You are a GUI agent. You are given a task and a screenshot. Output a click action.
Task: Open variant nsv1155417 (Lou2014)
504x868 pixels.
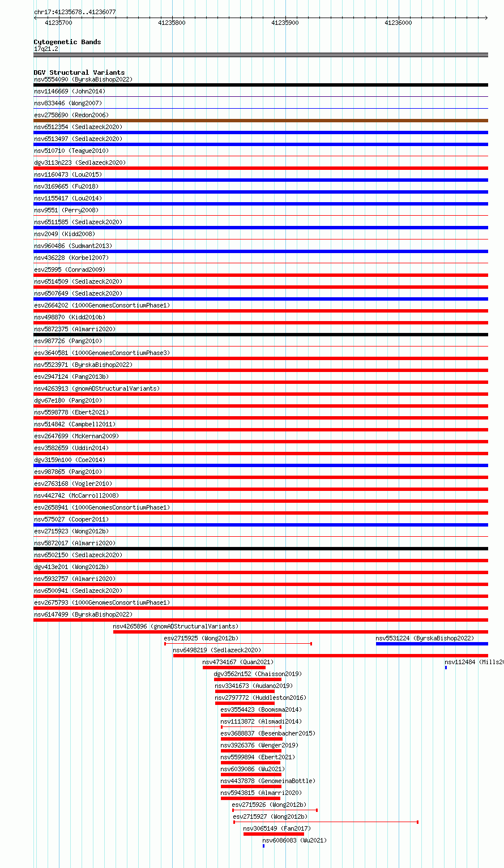click(x=68, y=198)
